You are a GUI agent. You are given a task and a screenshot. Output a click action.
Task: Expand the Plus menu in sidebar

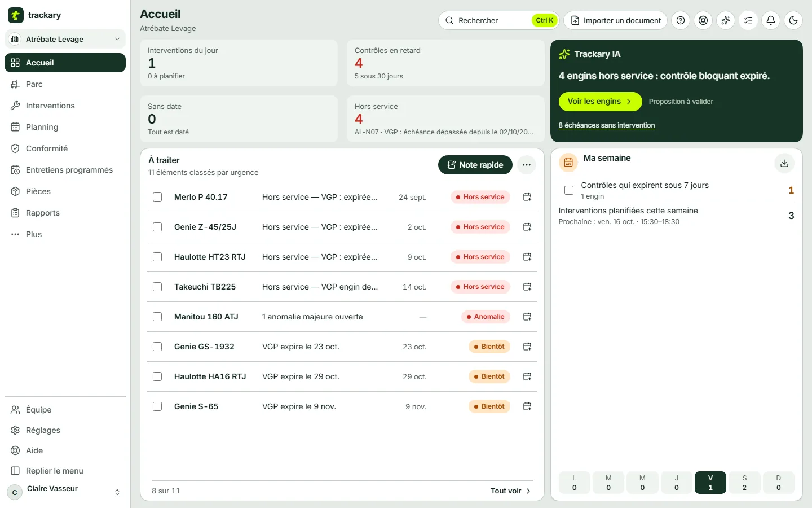point(65,234)
